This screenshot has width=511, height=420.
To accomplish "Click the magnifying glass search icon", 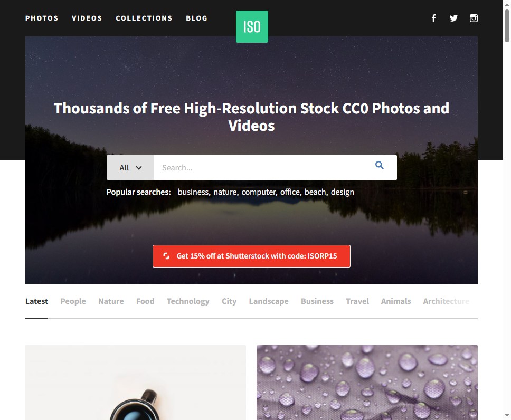I will [379, 165].
